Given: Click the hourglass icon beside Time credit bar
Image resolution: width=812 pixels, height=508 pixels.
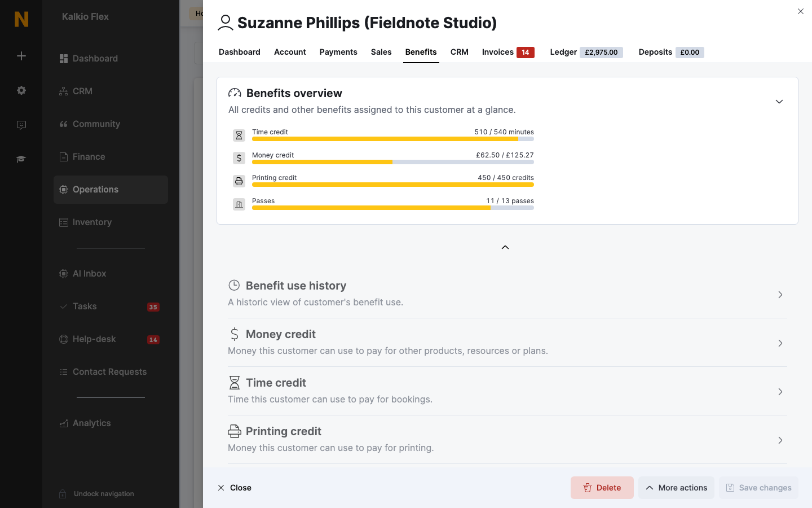Looking at the screenshot, I should click(x=239, y=135).
